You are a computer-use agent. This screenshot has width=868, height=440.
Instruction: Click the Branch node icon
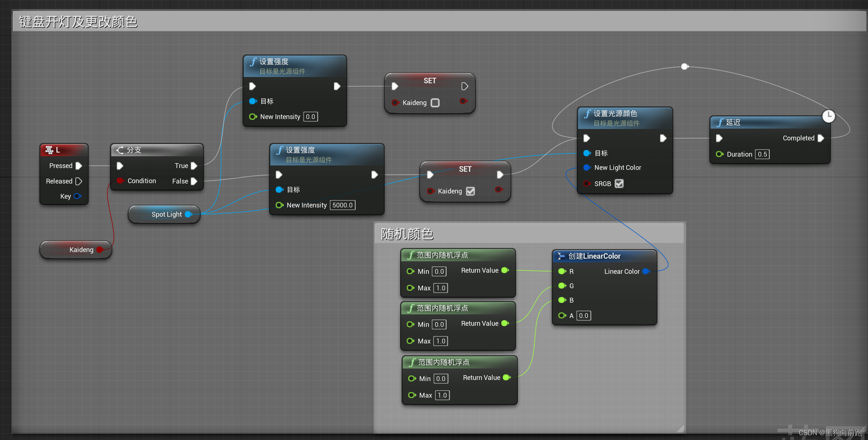pos(120,150)
